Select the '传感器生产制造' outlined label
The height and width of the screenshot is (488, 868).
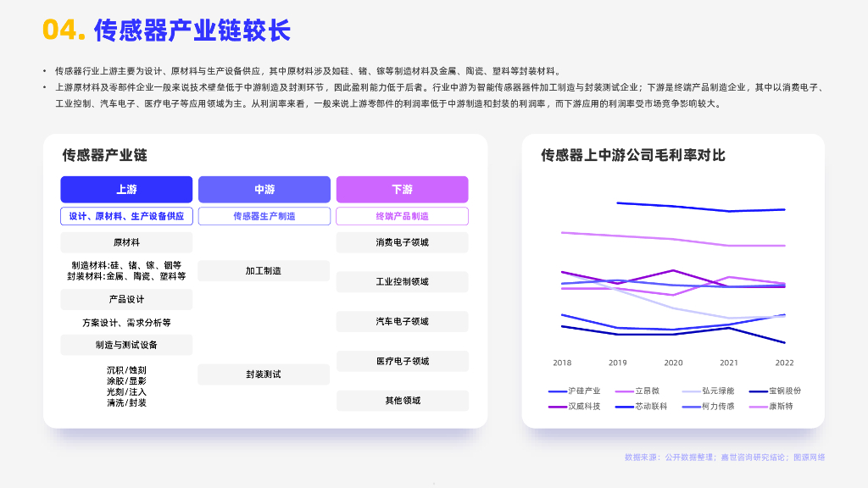pos(264,216)
